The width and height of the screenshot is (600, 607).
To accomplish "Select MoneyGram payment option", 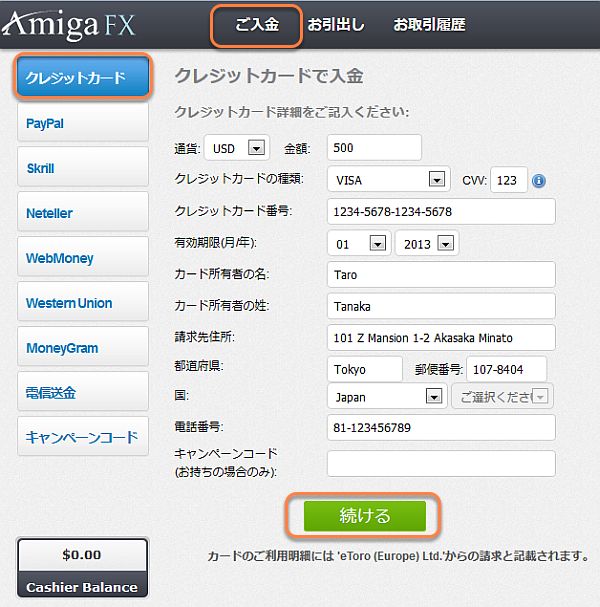I will [x=82, y=348].
